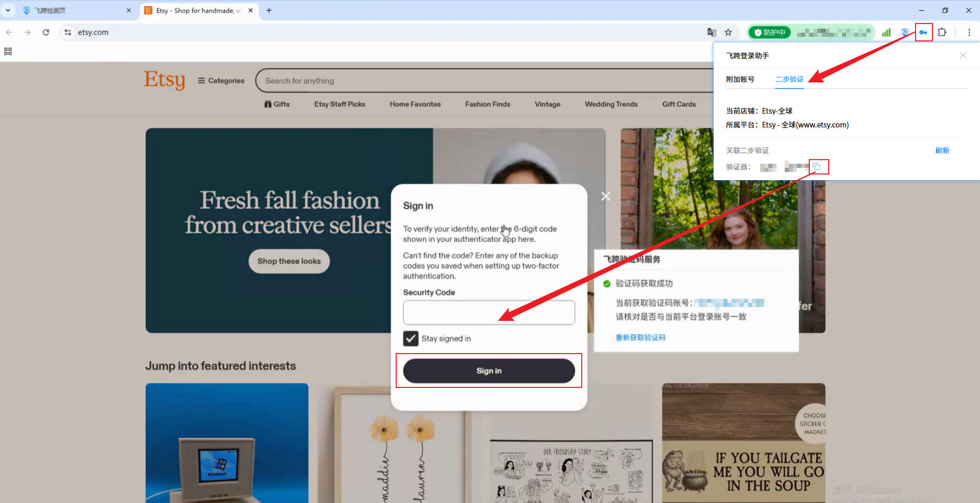Viewport: 980px width, 503px height.
Task: Close the 飞跨检测页 browser tab
Action: coord(129,10)
